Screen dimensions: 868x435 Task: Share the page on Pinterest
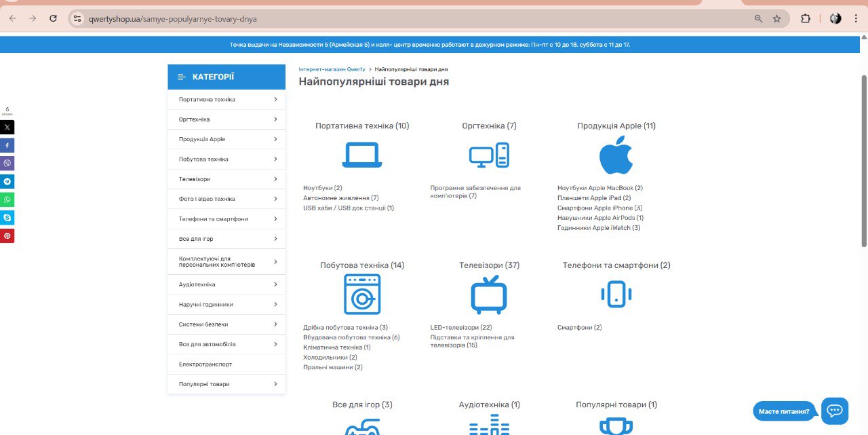7,236
